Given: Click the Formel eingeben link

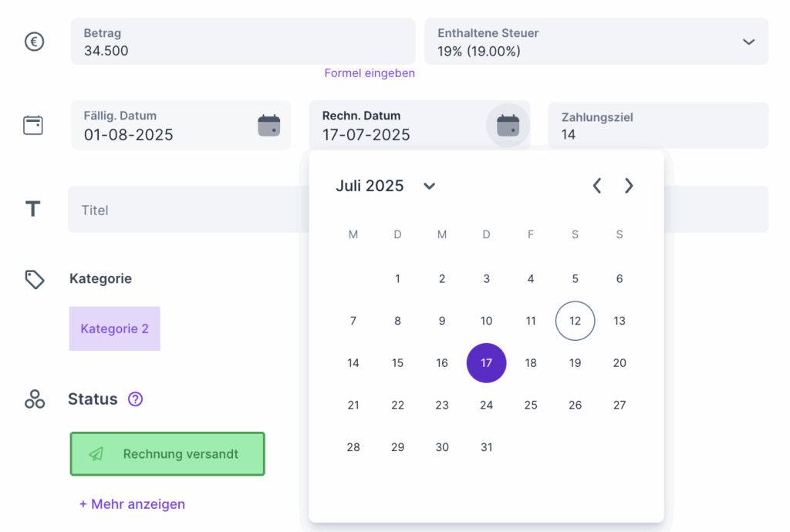Looking at the screenshot, I should tap(370, 73).
